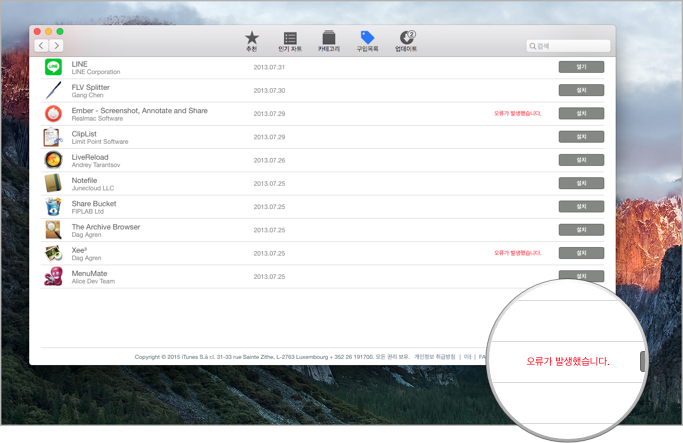Open the ClipList title
The height and width of the screenshot is (443, 683).
coord(84,134)
